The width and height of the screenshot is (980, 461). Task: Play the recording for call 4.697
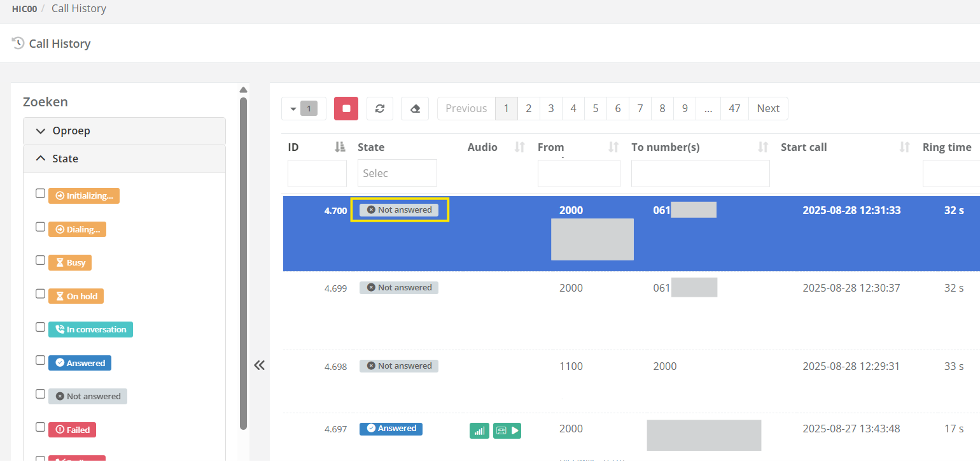515,431
